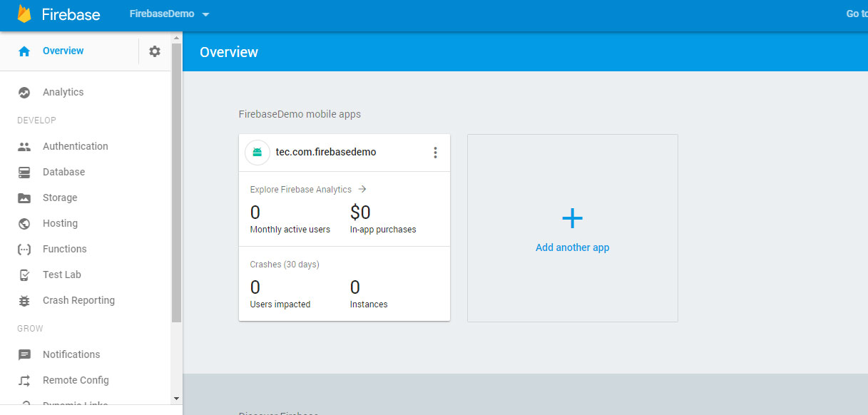Click arrow next to Explore Firebase Analytics

pyautogui.click(x=362, y=190)
